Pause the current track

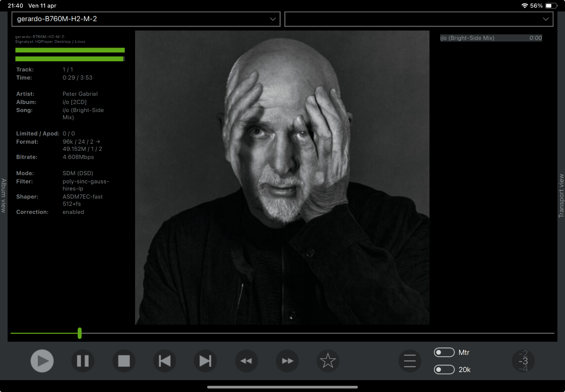[83, 361]
